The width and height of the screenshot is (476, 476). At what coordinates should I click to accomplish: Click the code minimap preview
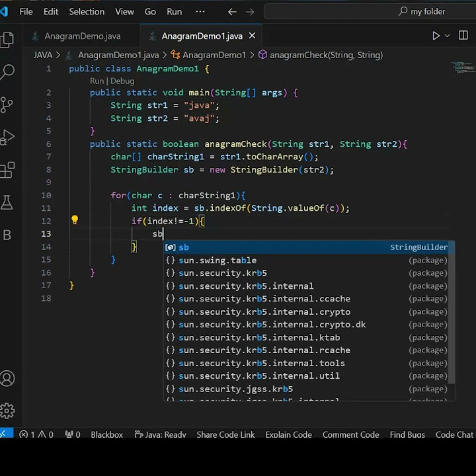[x=463, y=69]
